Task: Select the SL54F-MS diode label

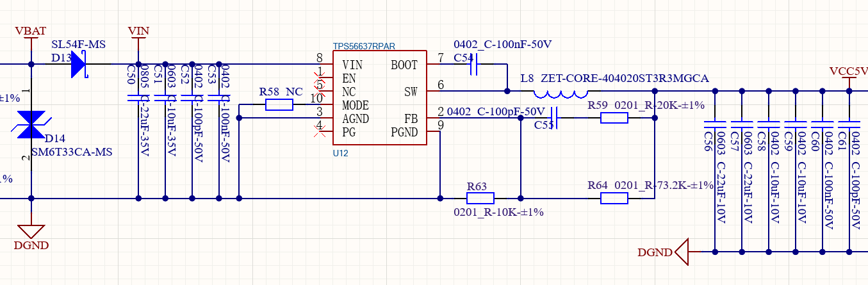Action: tap(78, 44)
